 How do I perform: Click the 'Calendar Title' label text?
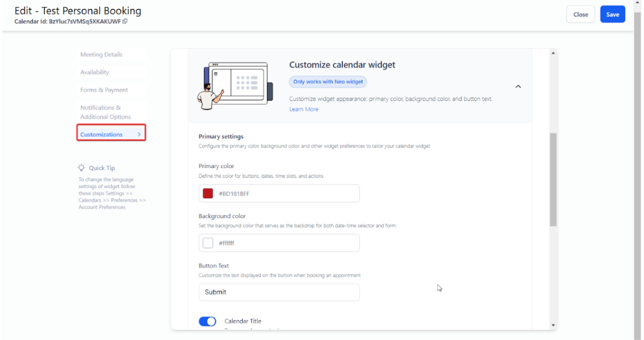pyautogui.click(x=243, y=321)
